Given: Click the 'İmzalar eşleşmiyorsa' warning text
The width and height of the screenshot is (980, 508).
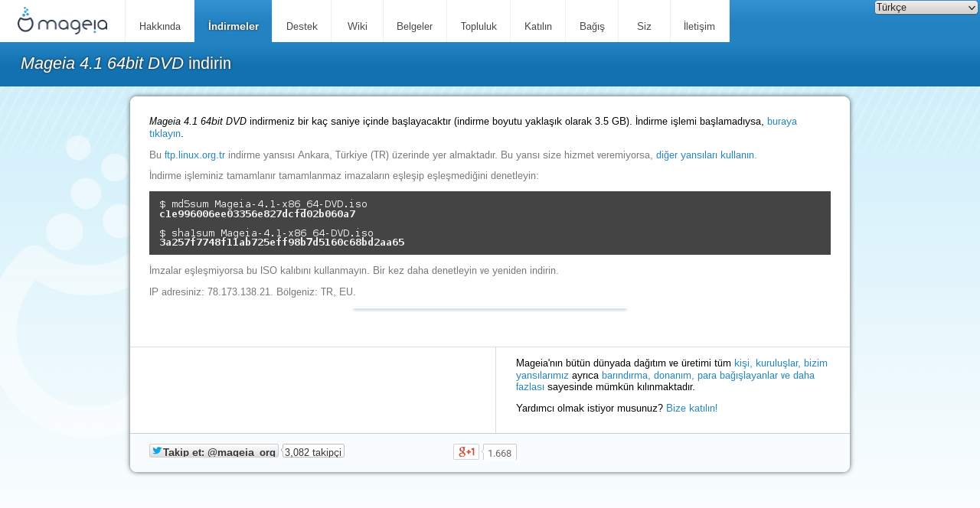Looking at the screenshot, I should coord(354,270).
